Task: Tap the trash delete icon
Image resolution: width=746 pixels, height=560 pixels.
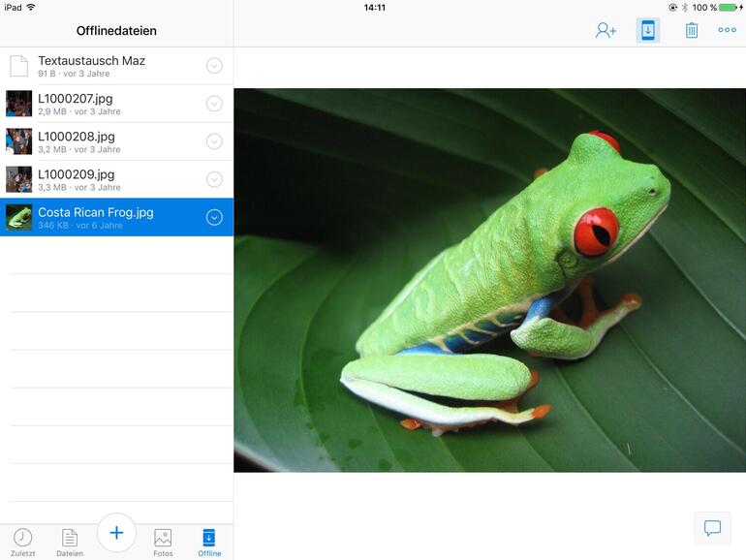Action: coord(692,30)
